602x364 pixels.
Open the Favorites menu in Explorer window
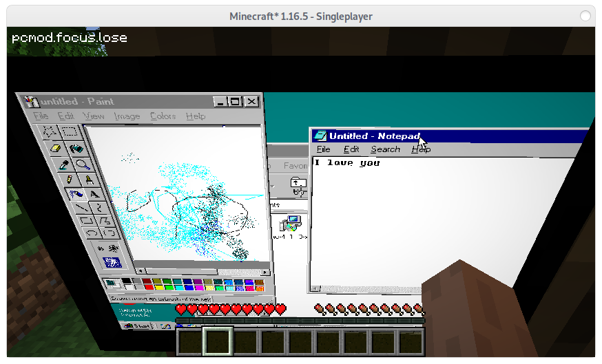point(295,165)
